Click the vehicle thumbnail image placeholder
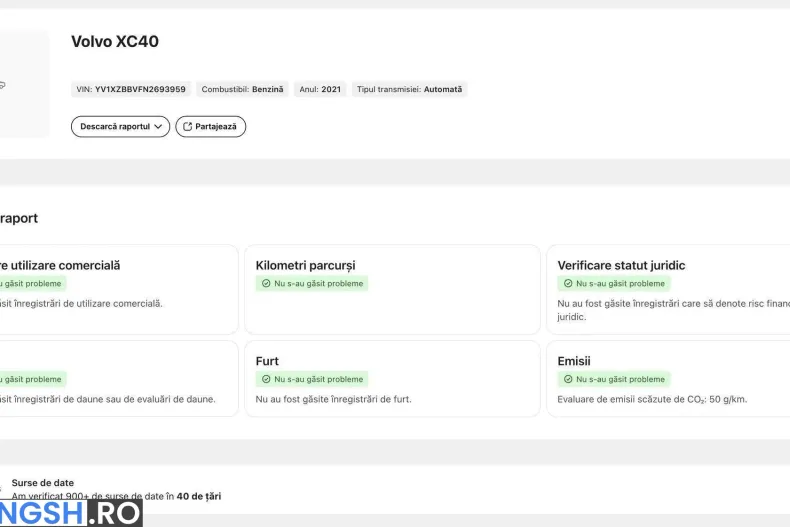The image size is (790, 527). tap(25, 84)
